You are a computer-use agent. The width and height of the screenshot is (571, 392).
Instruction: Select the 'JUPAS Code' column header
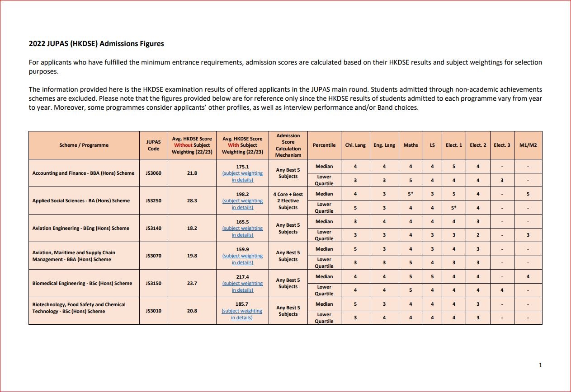(x=154, y=145)
